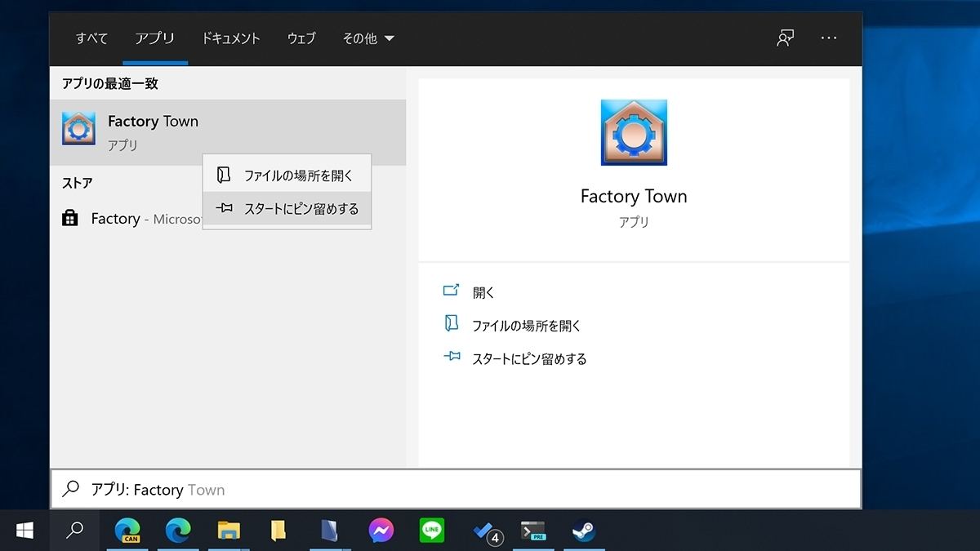Choose スタートにピン留めする in context menu
The image size is (980, 551).
tap(287, 209)
